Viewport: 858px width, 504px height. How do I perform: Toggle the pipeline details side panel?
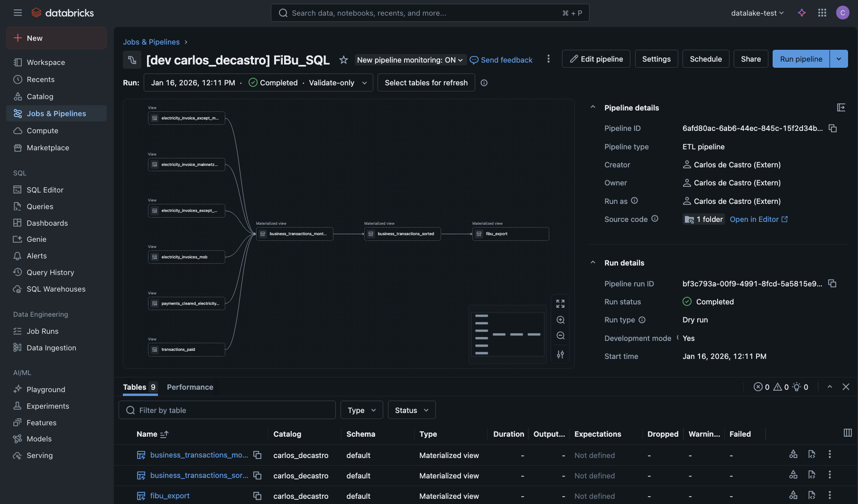tap(841, 108)
